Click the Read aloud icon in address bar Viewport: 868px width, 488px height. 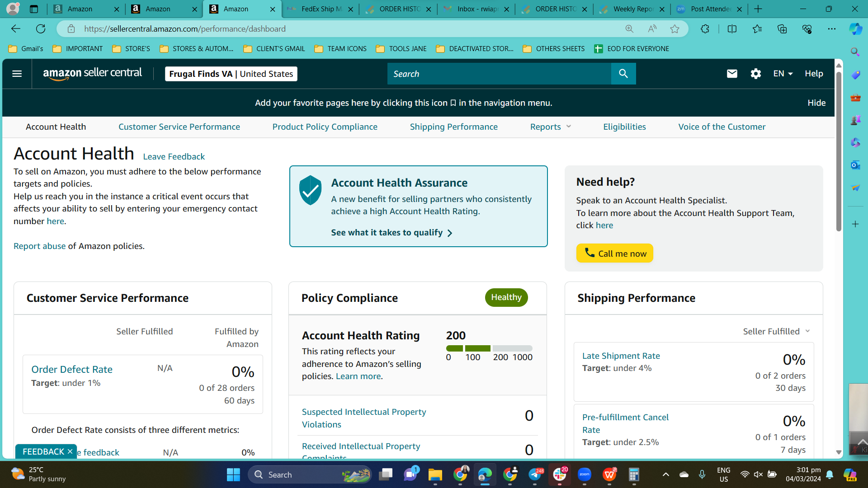point(652,29)
